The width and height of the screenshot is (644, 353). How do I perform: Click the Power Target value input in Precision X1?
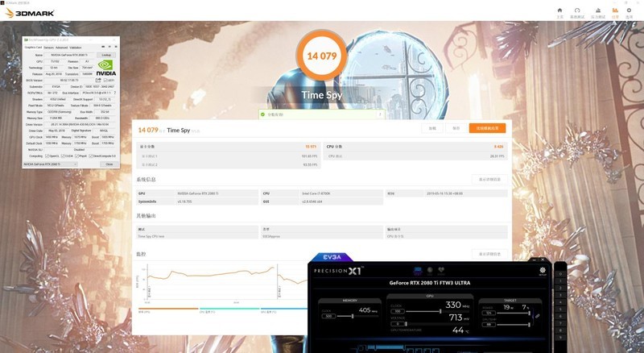489,313
